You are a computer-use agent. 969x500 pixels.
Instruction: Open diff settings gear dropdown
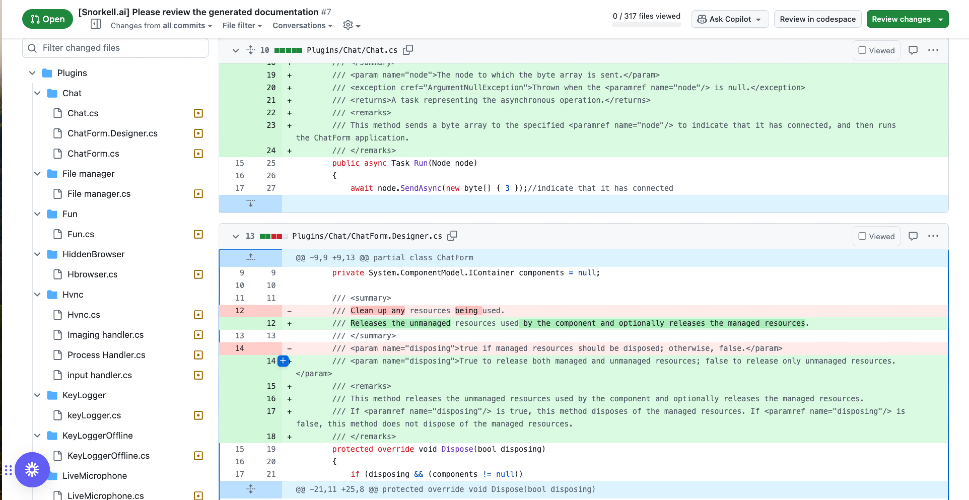click(x=351, y=25)
